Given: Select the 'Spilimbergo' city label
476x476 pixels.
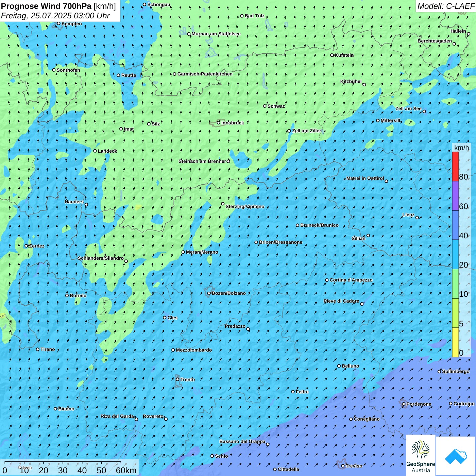Looking at the screenshot, I should click(x=456, y=372).
